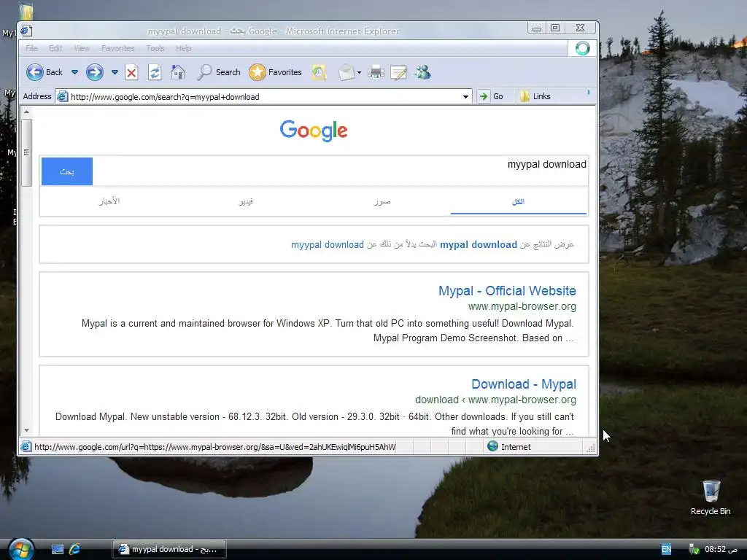Open the address bar URL dropdown

tap(465, 97)
